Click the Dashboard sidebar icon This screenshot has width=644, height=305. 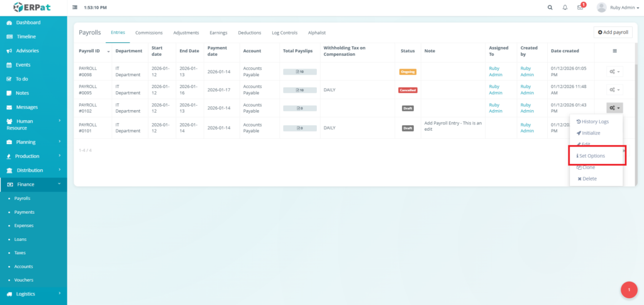[x=9, y=23]
